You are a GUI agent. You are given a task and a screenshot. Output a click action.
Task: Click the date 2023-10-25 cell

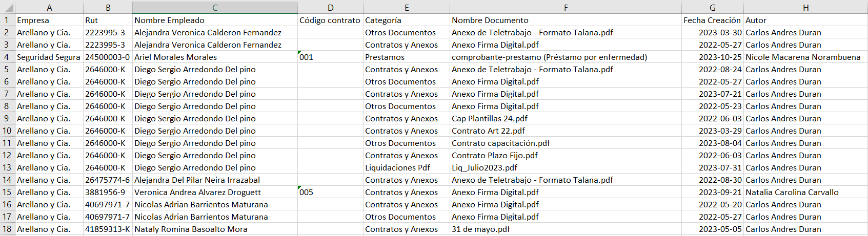pyautogui.click(x=713, y=57)
